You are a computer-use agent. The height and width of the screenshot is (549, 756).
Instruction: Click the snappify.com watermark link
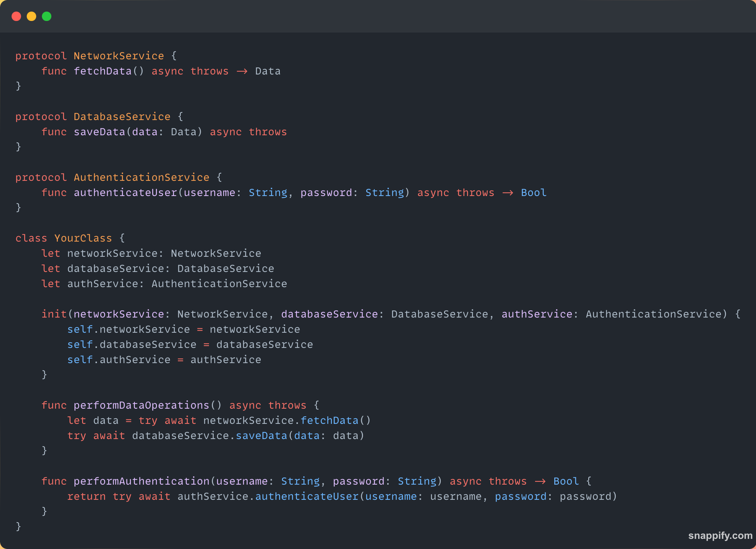click(720, 535)
